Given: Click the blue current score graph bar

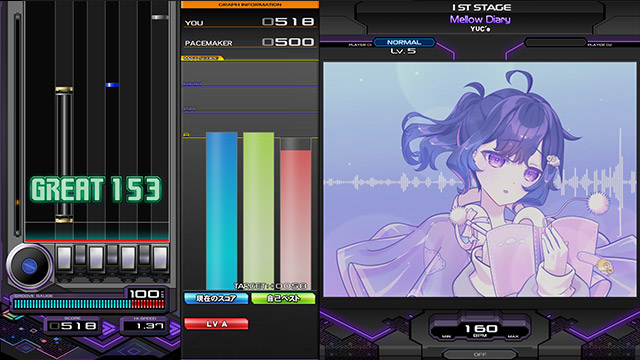Looking at the screenshot, I should click(221, 211).
